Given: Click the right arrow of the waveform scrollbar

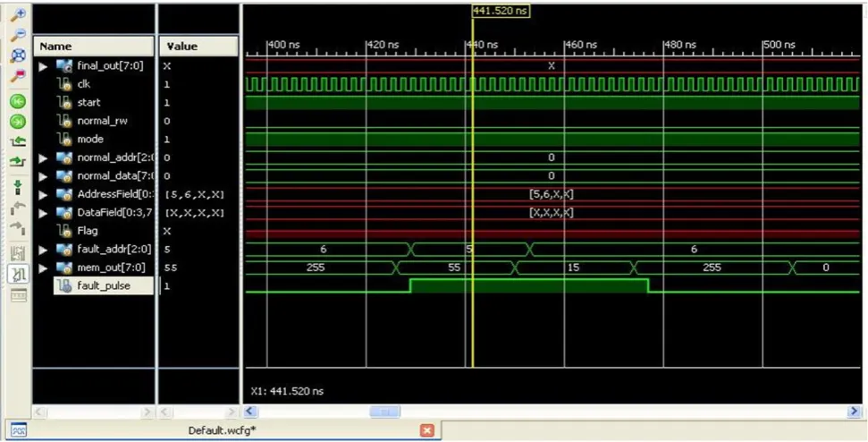Looking at the screenshot, I should click(x=855, y=412).
